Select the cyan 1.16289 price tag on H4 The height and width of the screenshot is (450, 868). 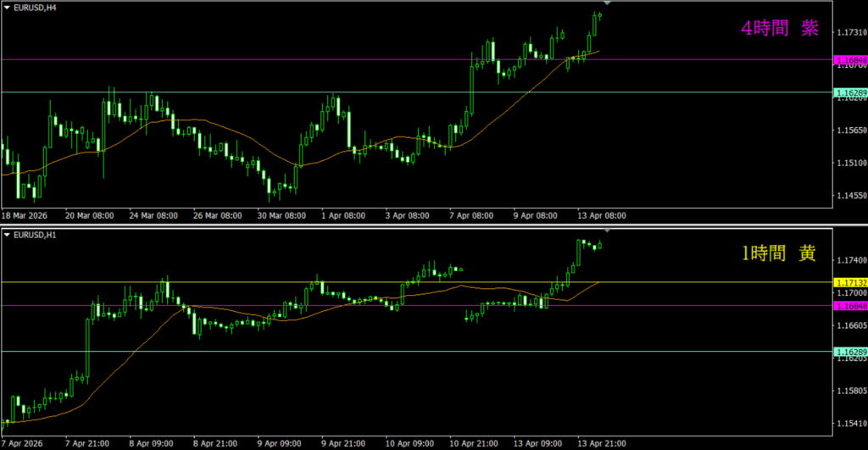pyautogui.click(x=849, y=92)
